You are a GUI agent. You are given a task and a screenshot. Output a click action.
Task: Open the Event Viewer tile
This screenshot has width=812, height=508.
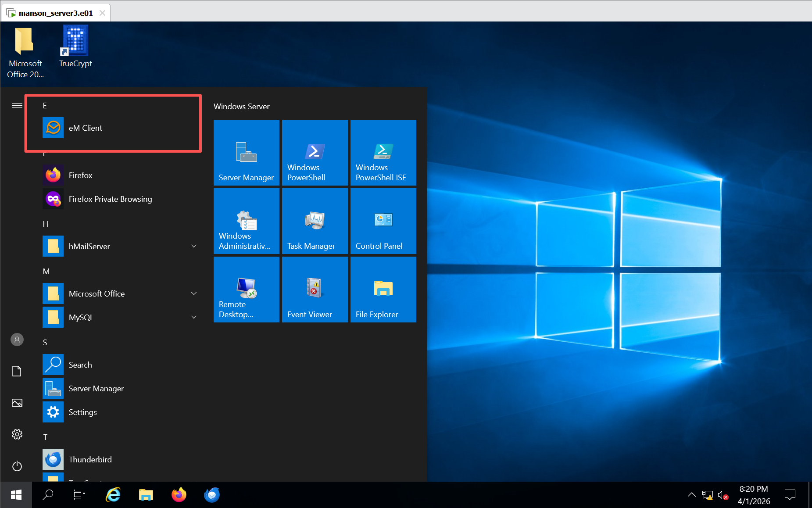(x=315, y=290)
